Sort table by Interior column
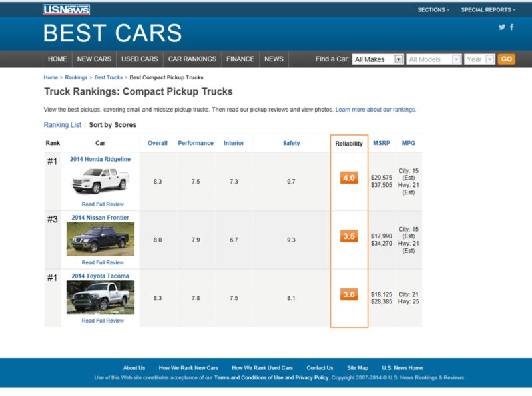 (234, 143)
